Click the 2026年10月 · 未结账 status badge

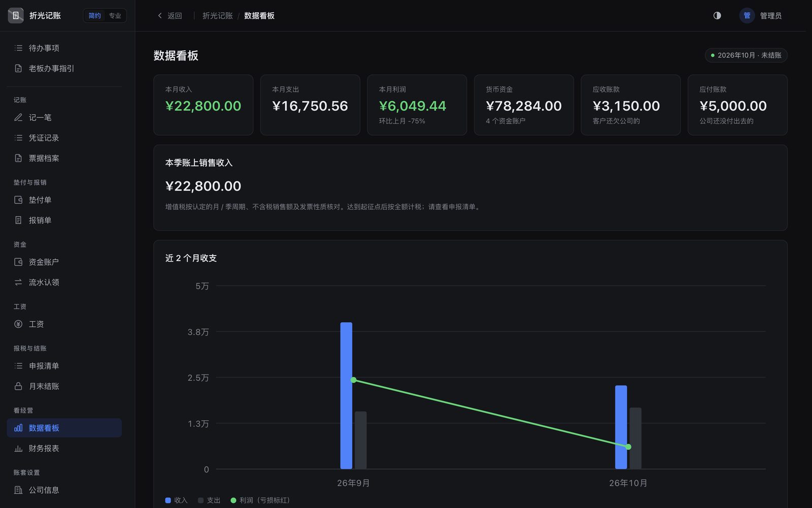[746, 55]
